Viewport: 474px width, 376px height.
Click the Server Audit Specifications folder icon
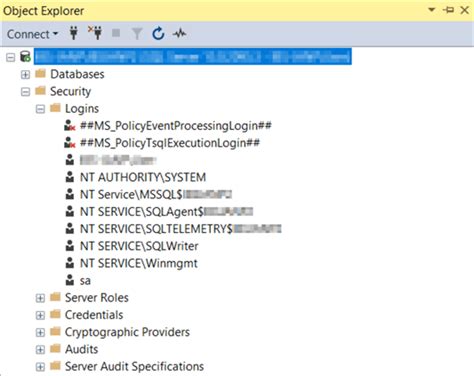[55, 366]
